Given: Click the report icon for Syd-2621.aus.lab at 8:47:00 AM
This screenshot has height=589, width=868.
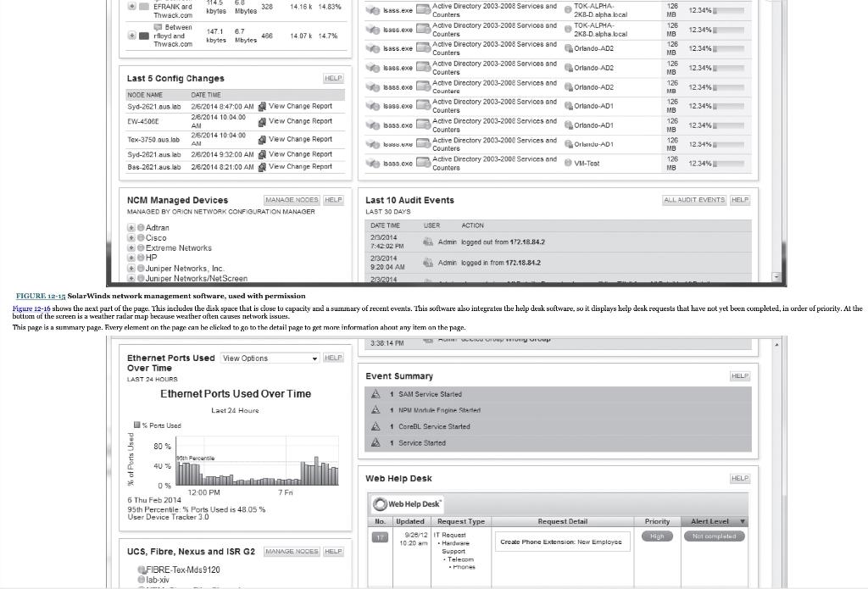Looking at the screenshot, I should click(x=263, y=106).
